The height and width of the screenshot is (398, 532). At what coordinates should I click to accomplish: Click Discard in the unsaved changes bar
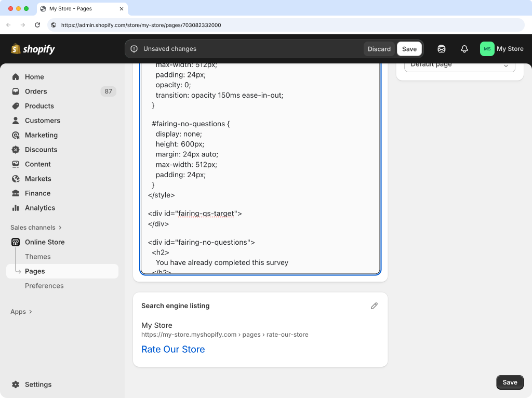pos(379,49)
